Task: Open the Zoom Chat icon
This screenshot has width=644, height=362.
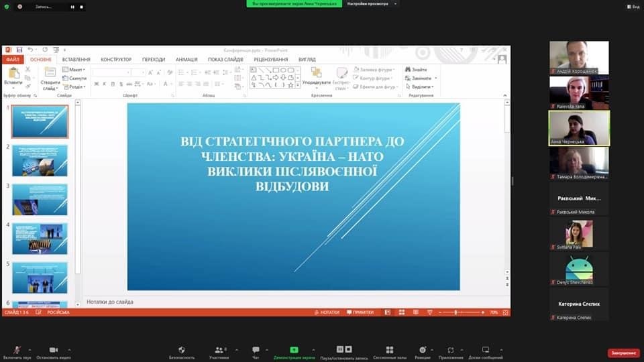Action: 256,350
